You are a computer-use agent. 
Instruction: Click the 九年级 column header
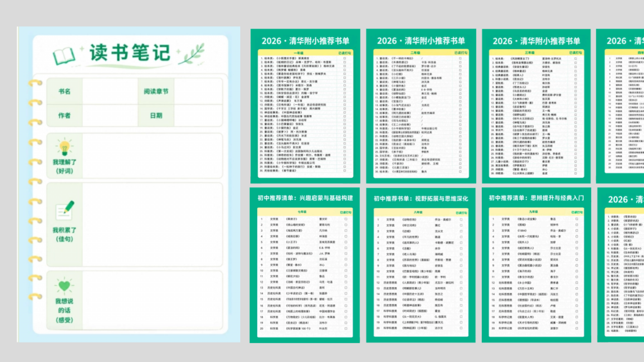533,212
